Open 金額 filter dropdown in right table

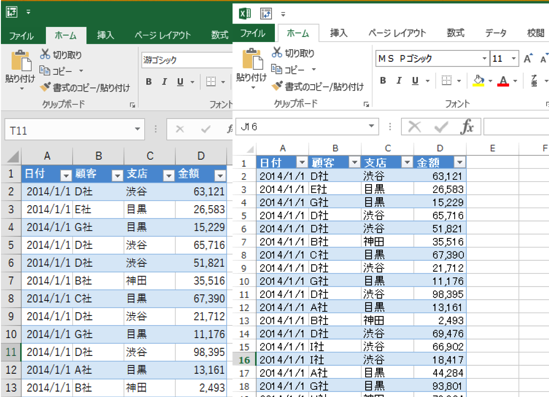click(459, 162)
